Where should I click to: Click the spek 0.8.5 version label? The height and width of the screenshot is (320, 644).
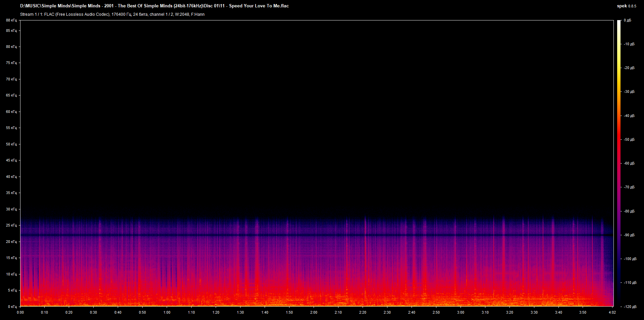pyautogui.click(x=627, y=6)
